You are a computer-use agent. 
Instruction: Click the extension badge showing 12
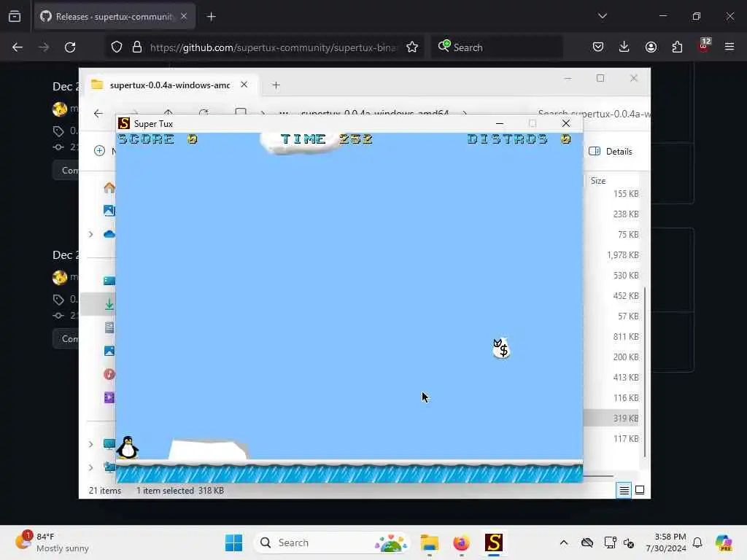pos(704,46)
